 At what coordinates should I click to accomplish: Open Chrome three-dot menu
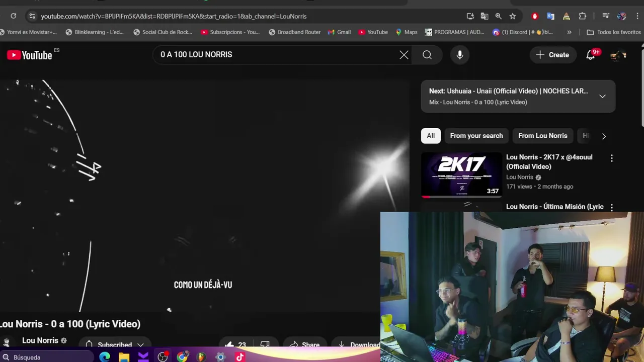tap(637, 16)
